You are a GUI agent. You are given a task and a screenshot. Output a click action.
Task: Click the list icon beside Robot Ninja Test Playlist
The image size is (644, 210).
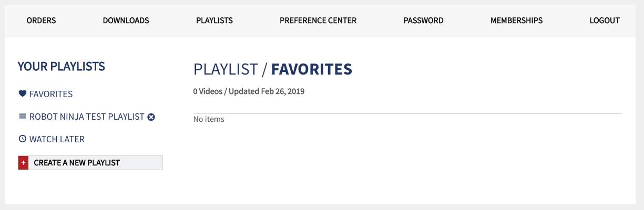[x=23, y=117]
